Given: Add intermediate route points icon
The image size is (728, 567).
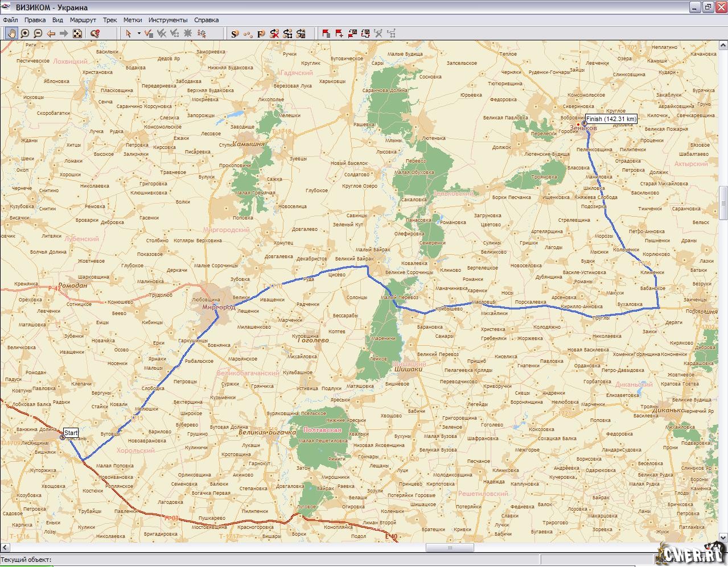Looking at the screenshot, I should click(248, 34).
